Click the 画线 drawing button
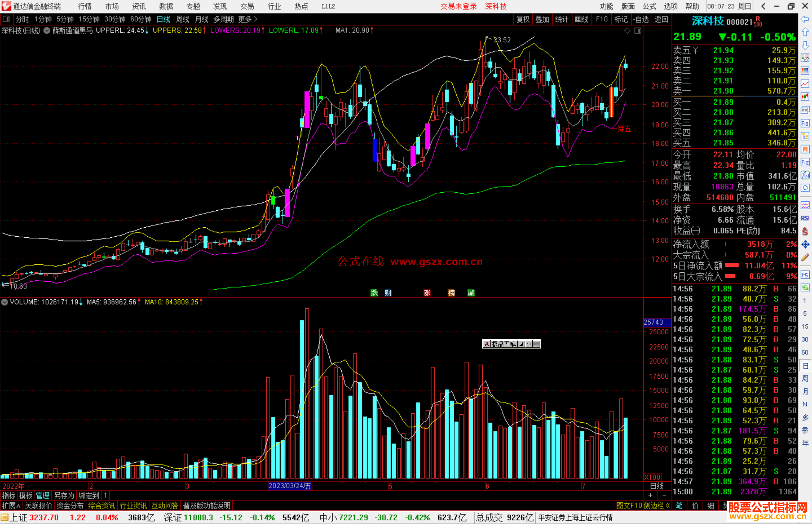The height and width of the screenshot is (524, 812). tap(581, 19)
